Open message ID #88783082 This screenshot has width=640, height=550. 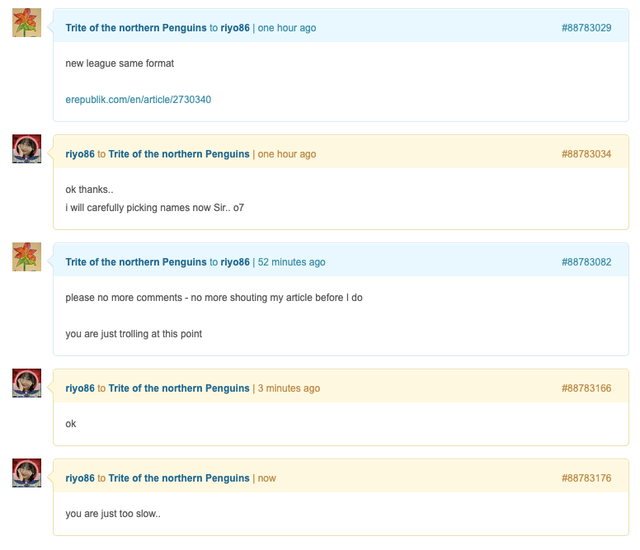pyautogui.click(x=586, y=262)
